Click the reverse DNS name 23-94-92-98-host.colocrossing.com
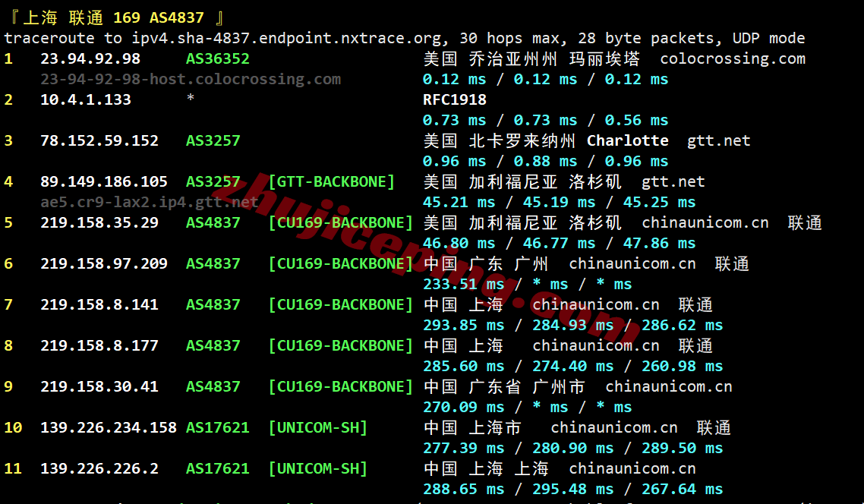 click(191, 79)
